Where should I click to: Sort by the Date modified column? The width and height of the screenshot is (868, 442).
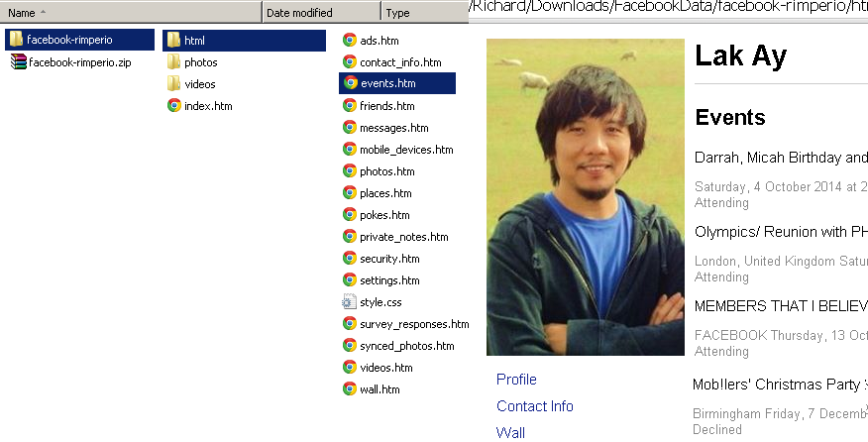(322, 12)
